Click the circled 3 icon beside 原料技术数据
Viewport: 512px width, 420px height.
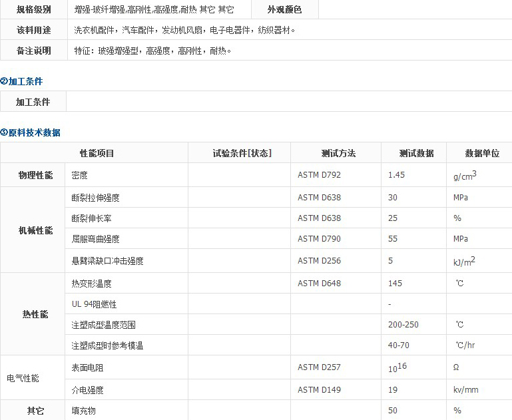tap(4, 132)
